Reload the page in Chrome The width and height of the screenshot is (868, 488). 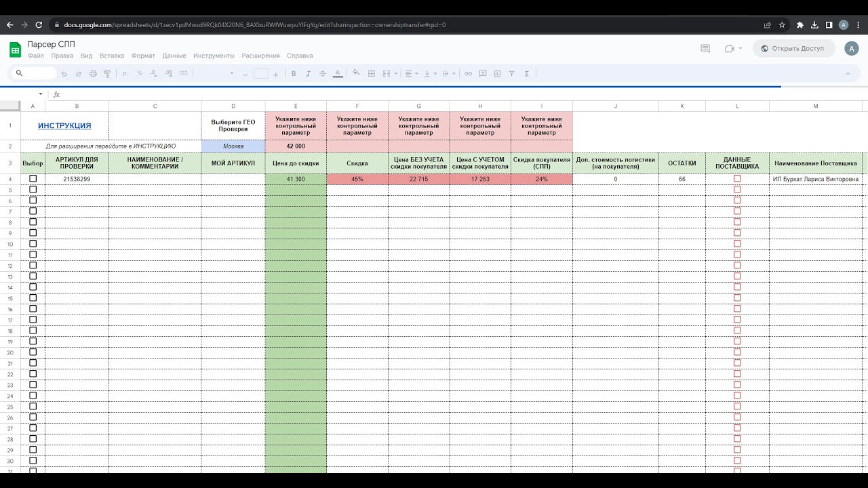click(x=39, y=25)
